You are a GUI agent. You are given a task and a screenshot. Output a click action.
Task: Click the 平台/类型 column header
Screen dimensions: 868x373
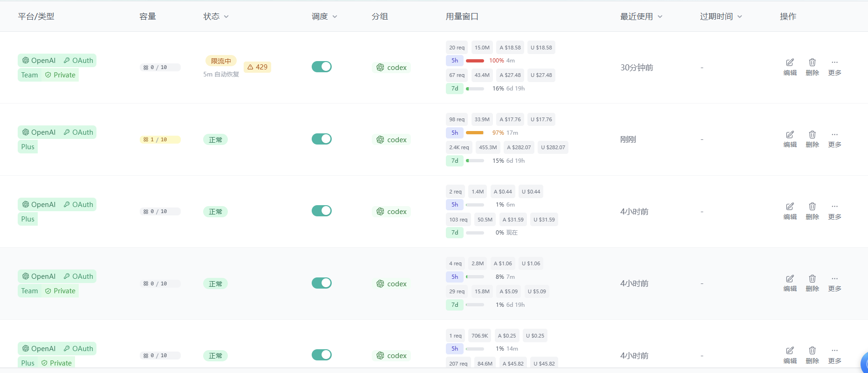point(36,16)
